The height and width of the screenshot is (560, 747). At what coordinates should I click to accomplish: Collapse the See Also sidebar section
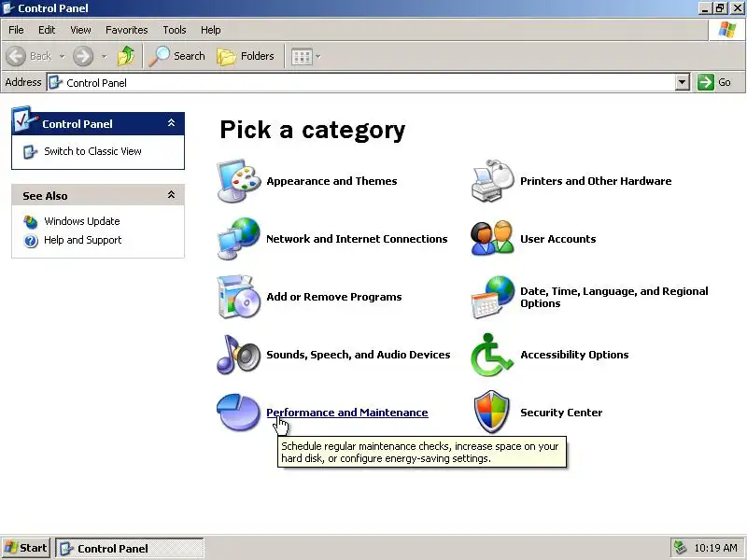(x=172, y=195)
